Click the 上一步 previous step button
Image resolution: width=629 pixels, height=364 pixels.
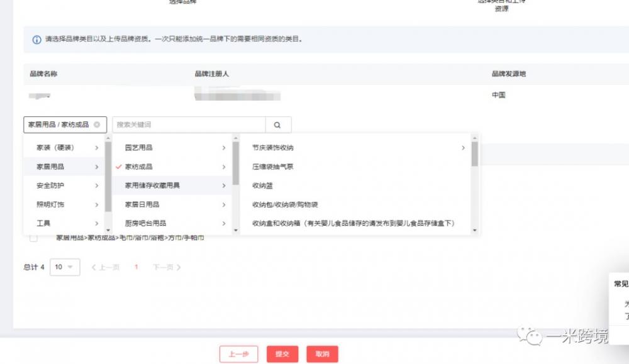click(x=238, y=354)
